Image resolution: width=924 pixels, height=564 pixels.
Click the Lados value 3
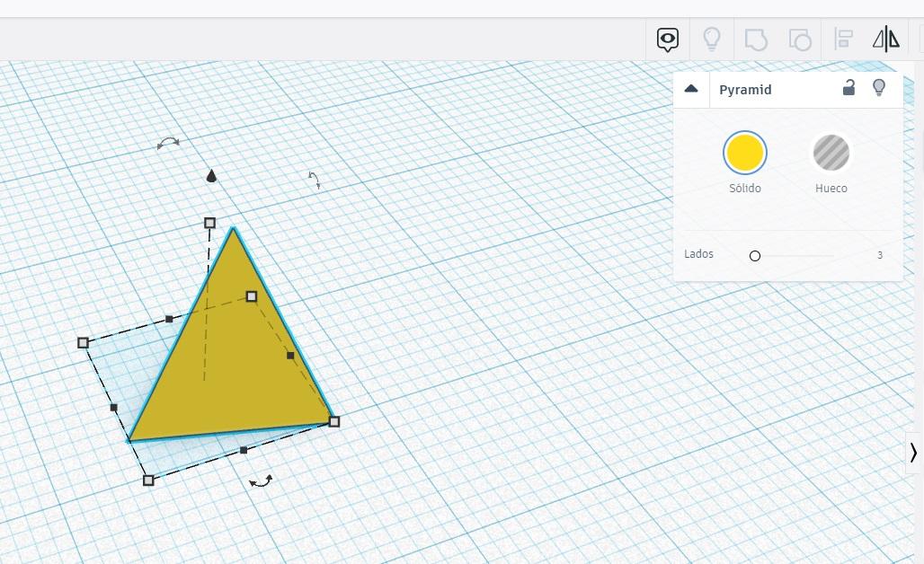pos(880,255)
